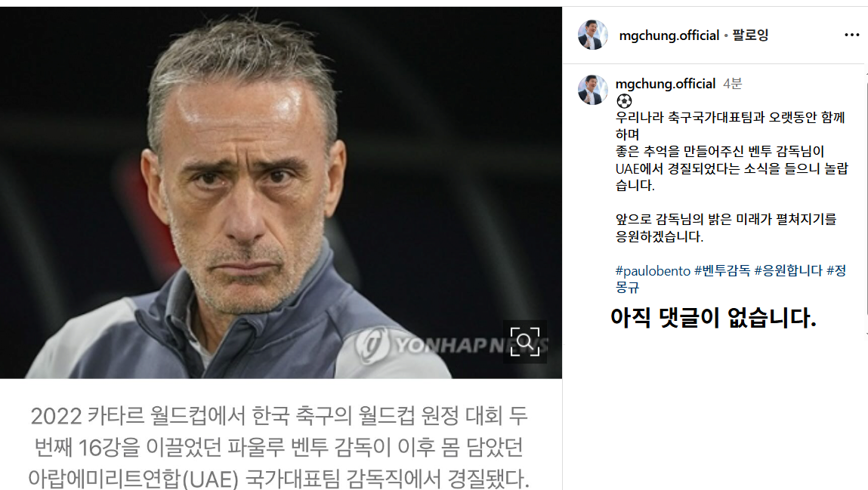This screenshot has width=868, height=490.
Task: Open mgchung.official username above the caption
Action: point(666,84)
